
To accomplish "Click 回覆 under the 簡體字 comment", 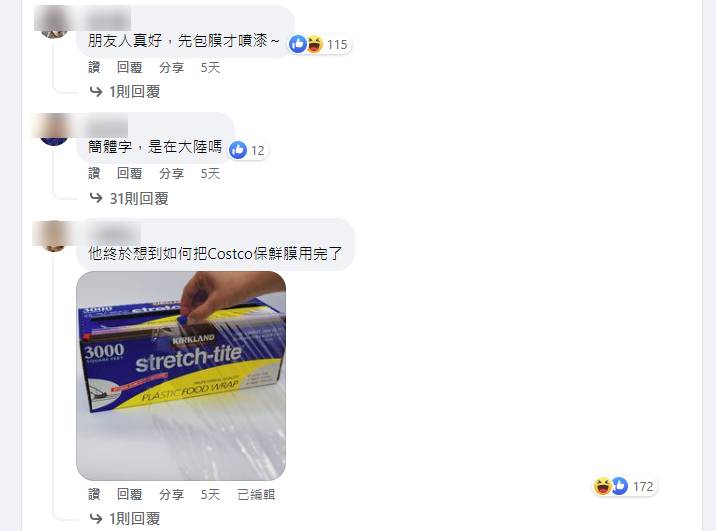I will (x=130, y=173).
